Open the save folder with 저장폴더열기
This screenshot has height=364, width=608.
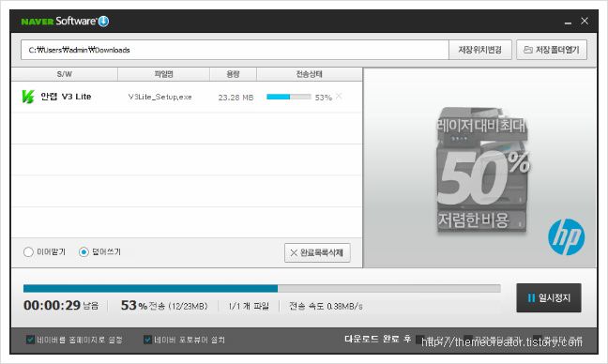[552, 50]
